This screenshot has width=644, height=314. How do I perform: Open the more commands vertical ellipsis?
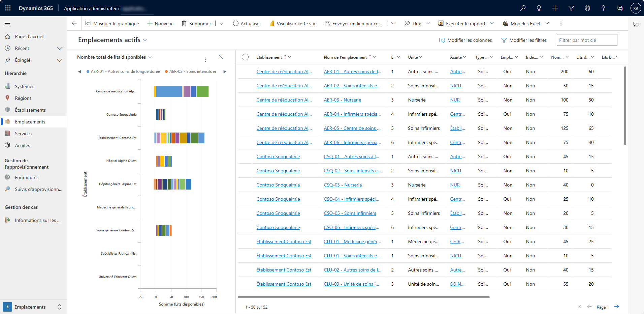(x=561, y=23)
